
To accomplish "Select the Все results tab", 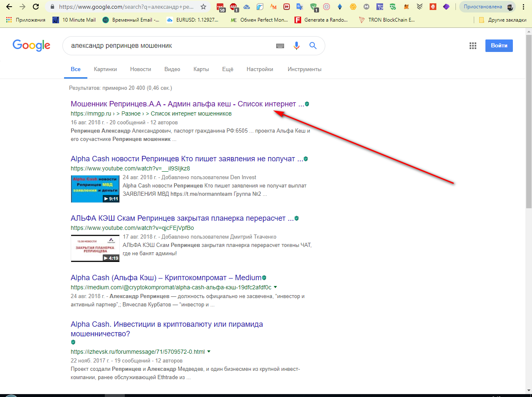I will (76, 69).
